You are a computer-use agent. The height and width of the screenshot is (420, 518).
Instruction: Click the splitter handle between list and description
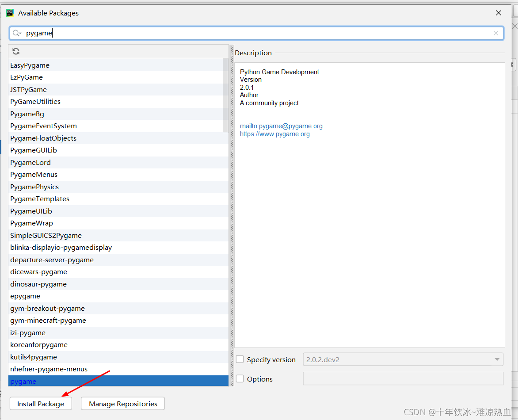(232, 215)
